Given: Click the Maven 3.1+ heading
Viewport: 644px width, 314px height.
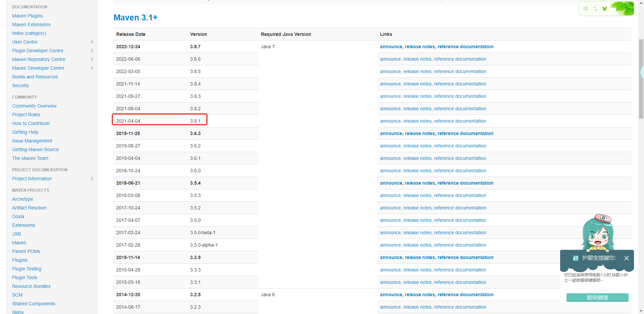Looking at the screenshot, I should click(x=136, y=17).
